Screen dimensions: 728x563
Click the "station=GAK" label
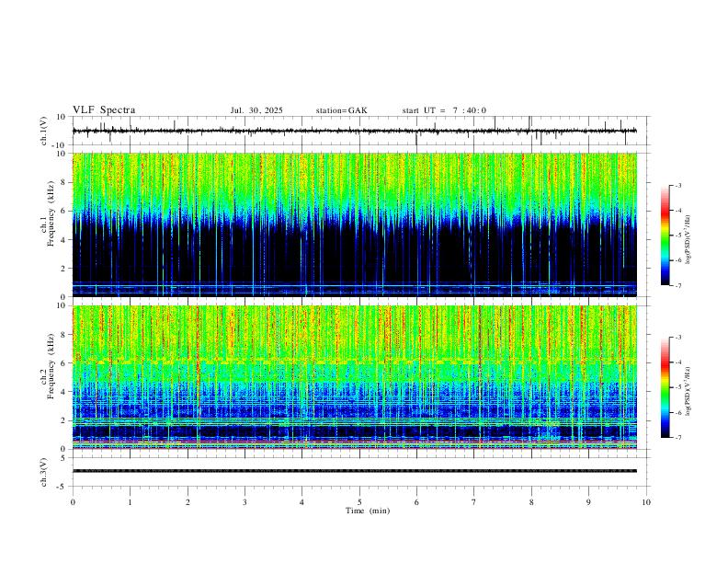coord(341,110)
